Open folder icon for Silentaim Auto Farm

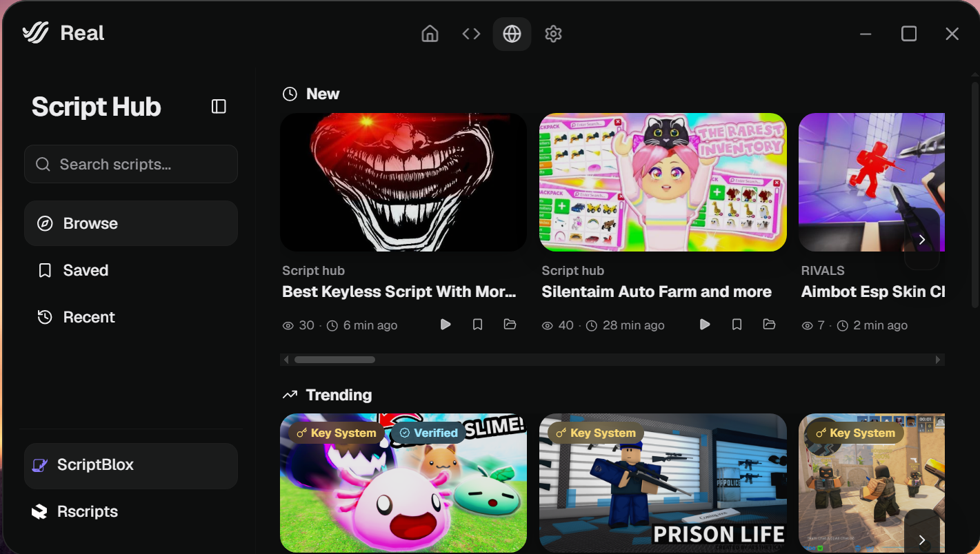769,325
